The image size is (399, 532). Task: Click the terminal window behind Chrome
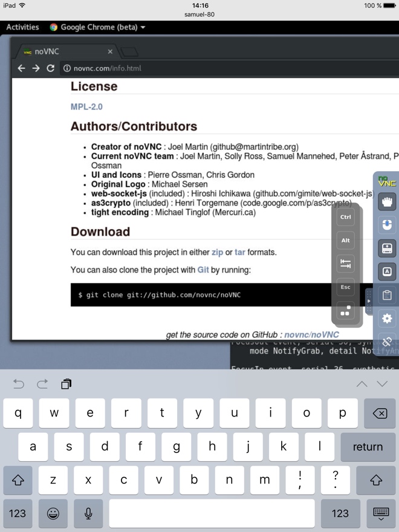tap(314, 355)
